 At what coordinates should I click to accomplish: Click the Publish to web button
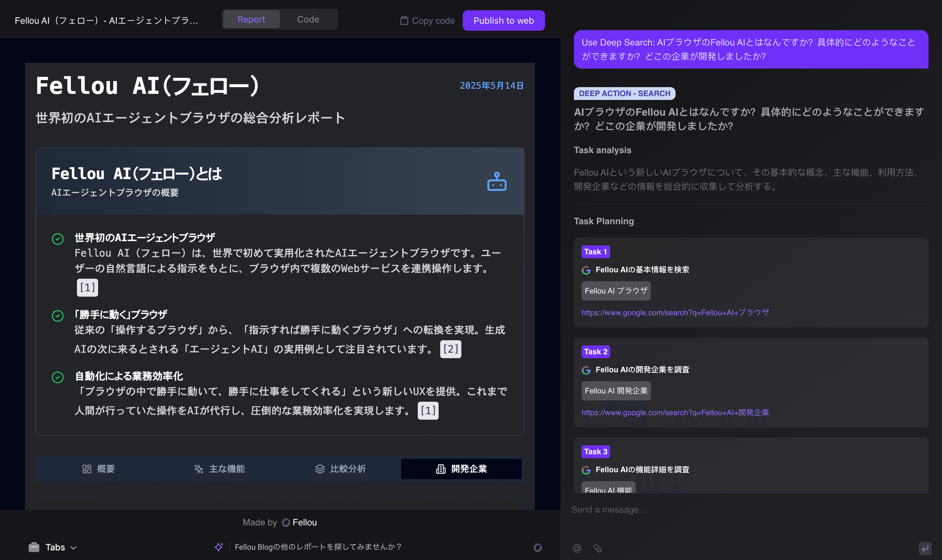[x=503, y=21]
